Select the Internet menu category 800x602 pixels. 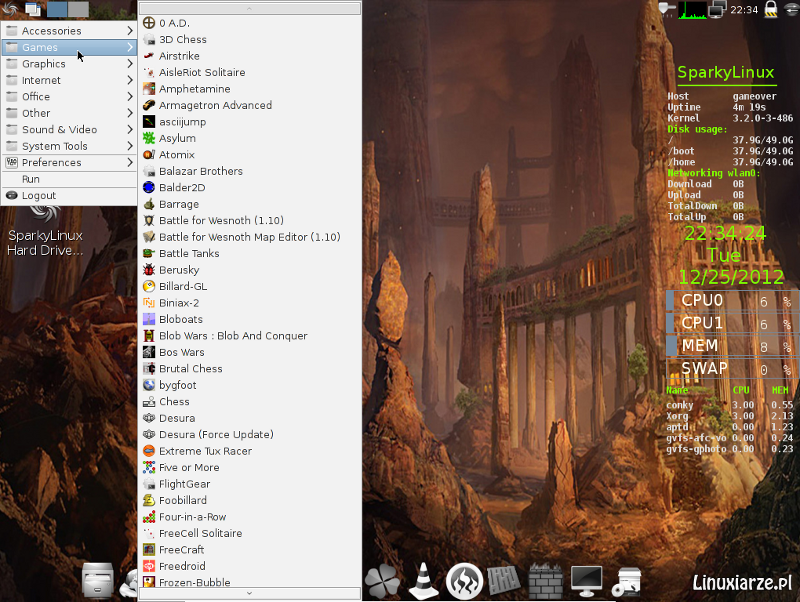click(x=45, y=80)
